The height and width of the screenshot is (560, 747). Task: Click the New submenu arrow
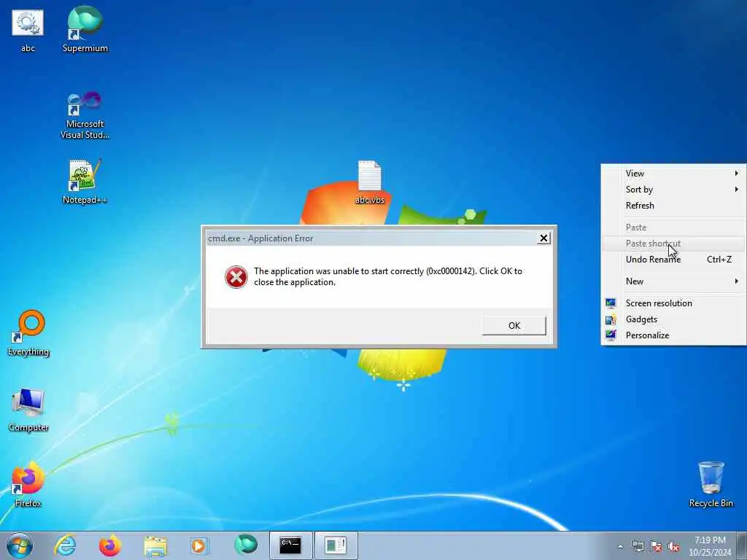[737, 281]
